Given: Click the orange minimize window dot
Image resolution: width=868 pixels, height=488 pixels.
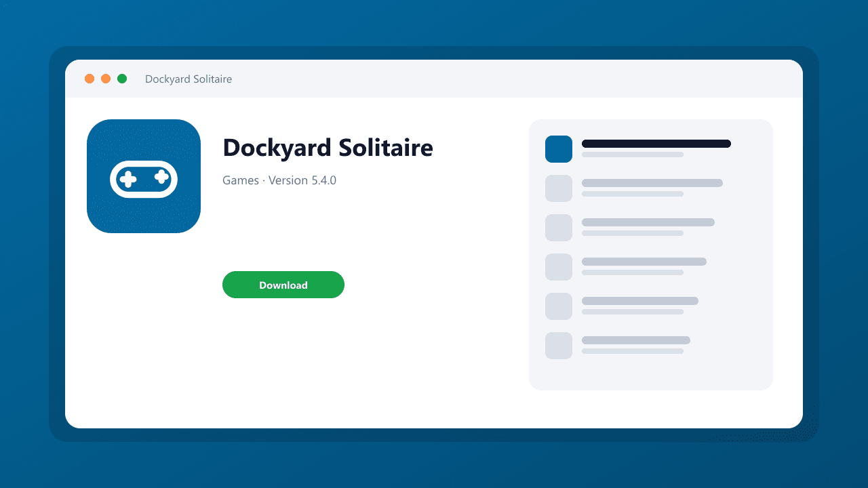Looking at the screenshot, I should coord(106,79).
